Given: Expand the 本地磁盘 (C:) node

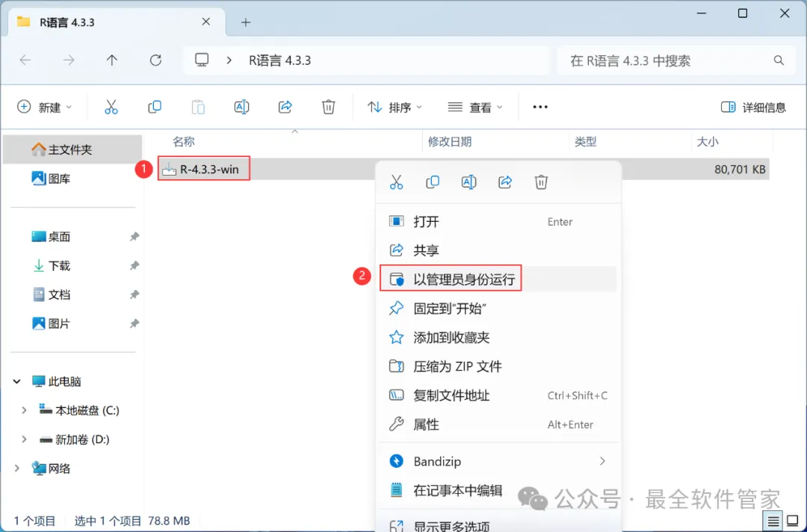Looking at the screenshot, I should [24, 410].
